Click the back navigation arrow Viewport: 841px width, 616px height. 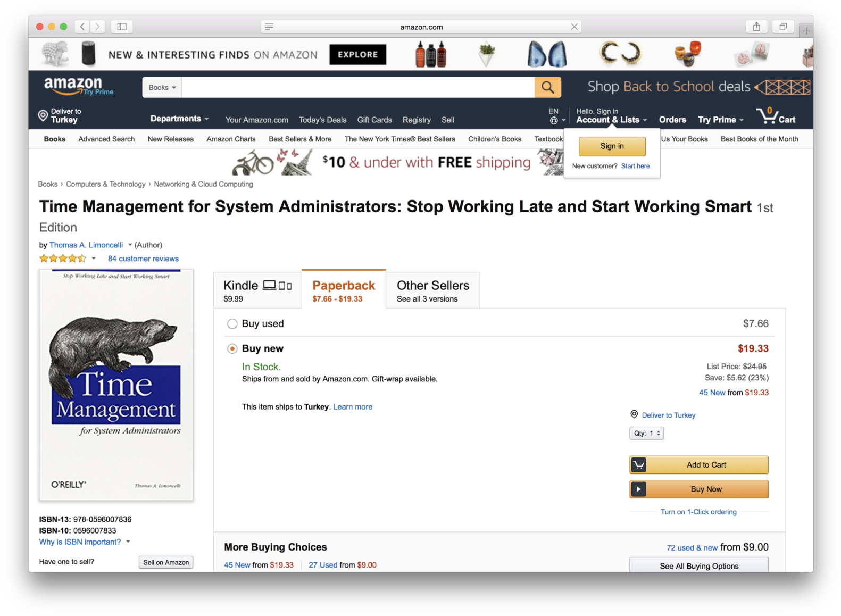tap(82, 26)
